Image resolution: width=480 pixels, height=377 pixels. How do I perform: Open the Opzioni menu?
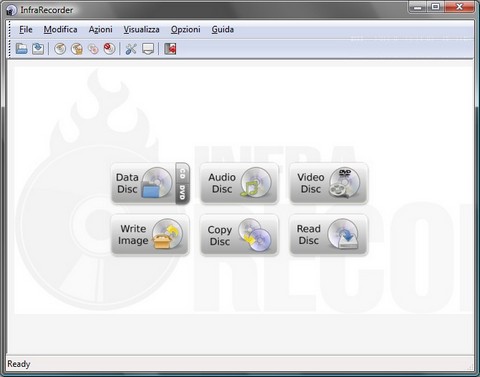(186, 30)
